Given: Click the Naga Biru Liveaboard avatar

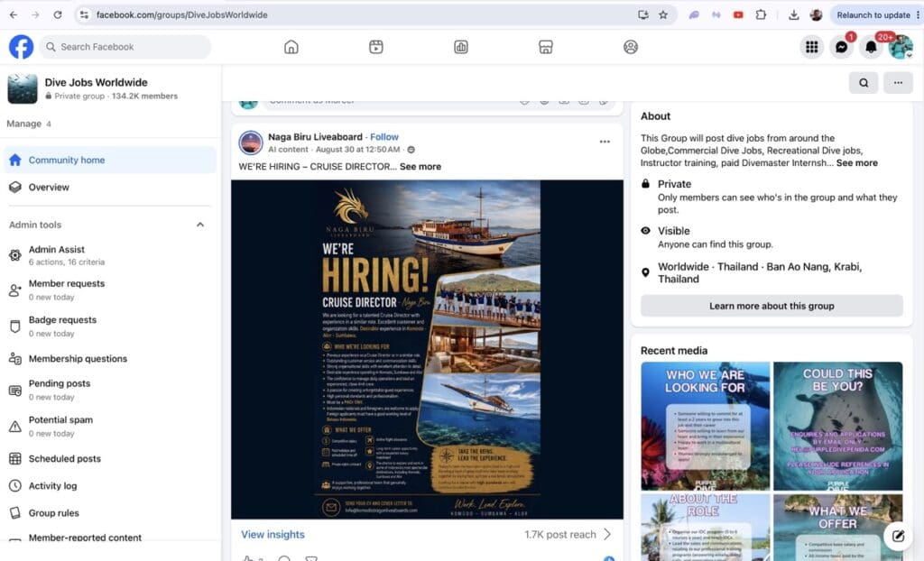Looking at the screenshot, I should tap(251, 143).
